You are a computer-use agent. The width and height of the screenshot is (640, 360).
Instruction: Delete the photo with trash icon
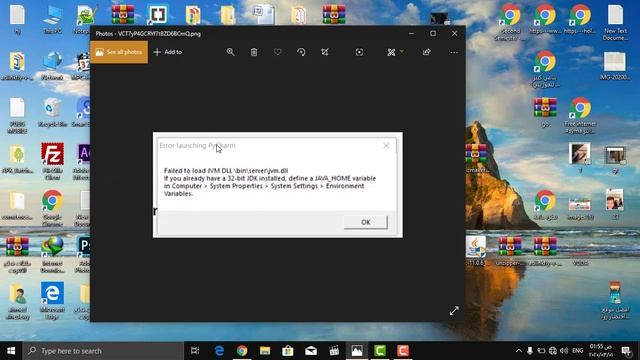click(x=254, y=52)
